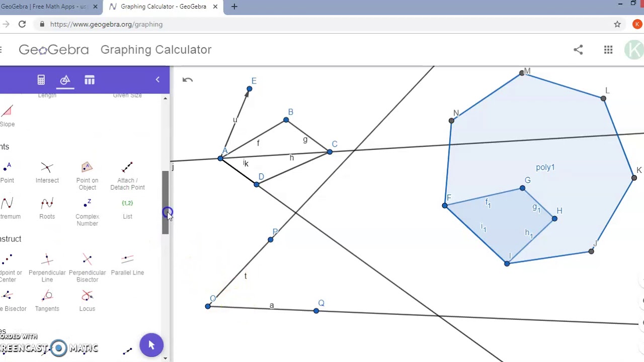Viewport: 644px width, 362px height.
Task: Collapse the tools side panel
Action: 157,80
